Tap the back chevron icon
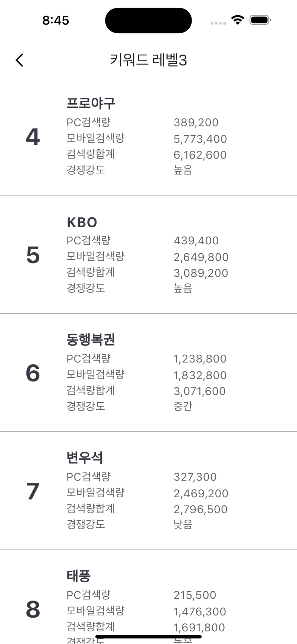Screen dimensions: 297x644 [x=19, y=59]
